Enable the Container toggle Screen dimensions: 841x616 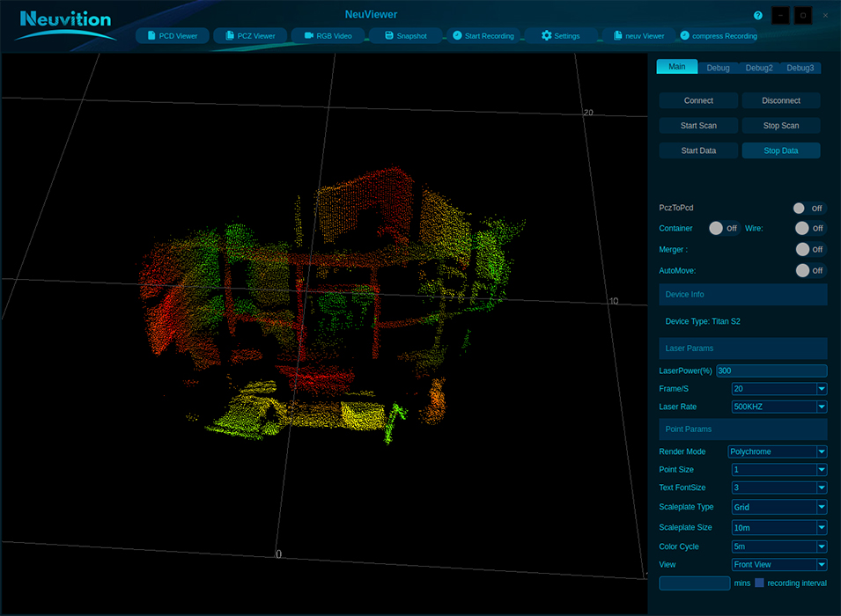[x=724, y=228]
